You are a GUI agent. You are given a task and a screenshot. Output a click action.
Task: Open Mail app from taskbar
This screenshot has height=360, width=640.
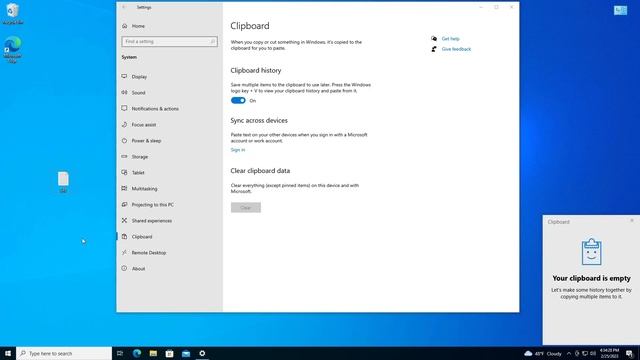(x=186, y=353)
